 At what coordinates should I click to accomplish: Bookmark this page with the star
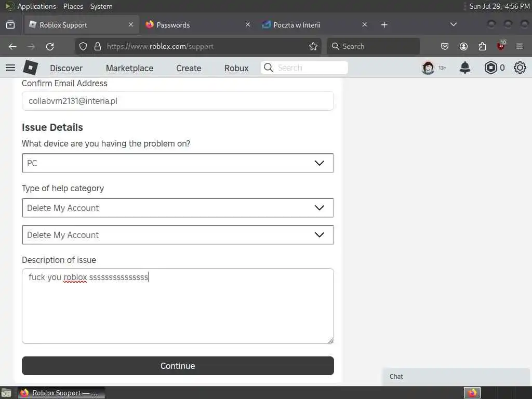[x=313, y=46]
